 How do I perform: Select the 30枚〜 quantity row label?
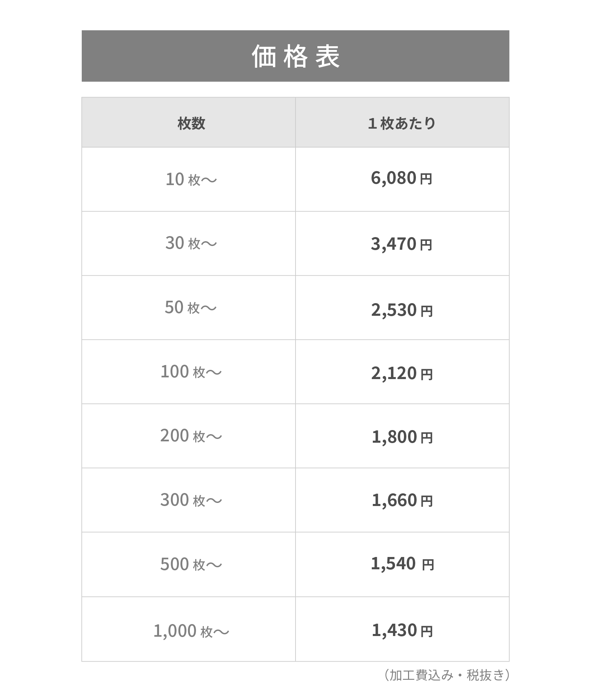coord(191,243)
